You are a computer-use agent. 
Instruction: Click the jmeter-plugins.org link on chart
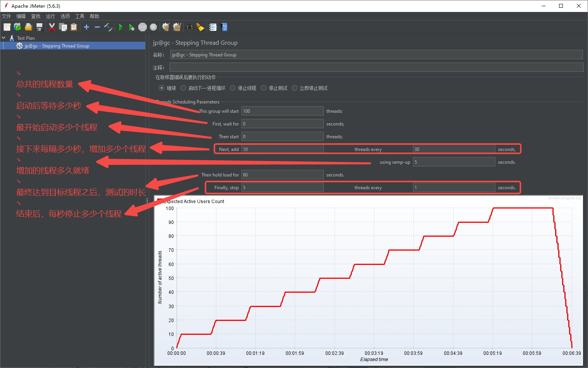(564, 198)
